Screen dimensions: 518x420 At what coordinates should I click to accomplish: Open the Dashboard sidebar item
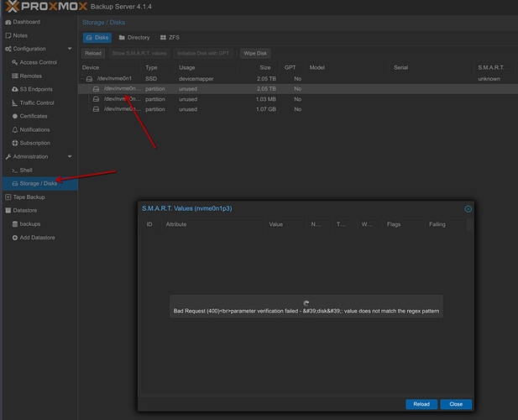[25, 22]
